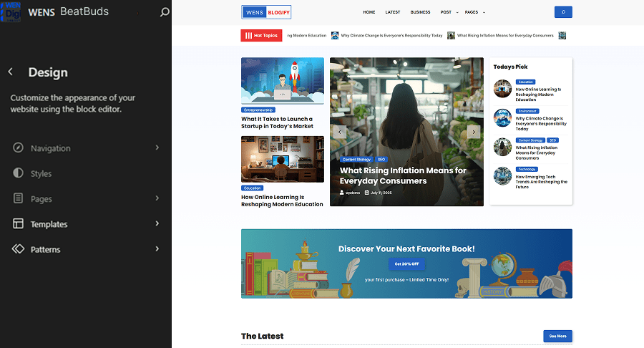Click the Get 20% OFF button

[406, 264]
